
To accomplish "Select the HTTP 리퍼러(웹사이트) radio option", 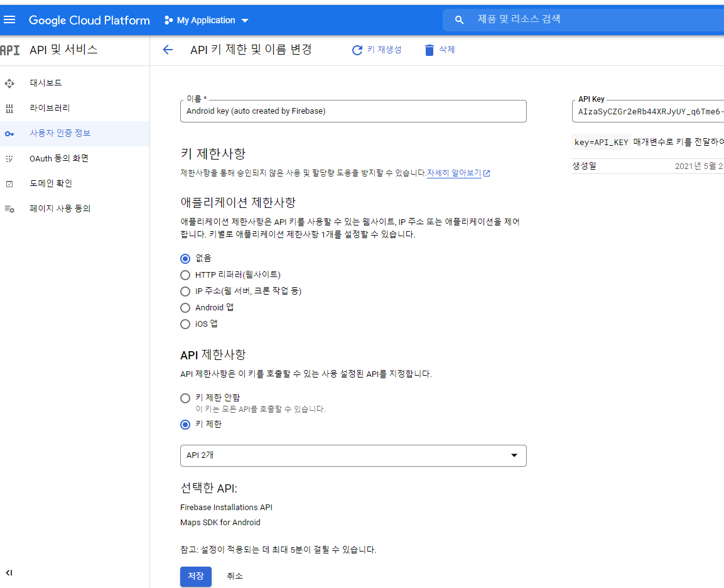I will click(x=185, y=275).
